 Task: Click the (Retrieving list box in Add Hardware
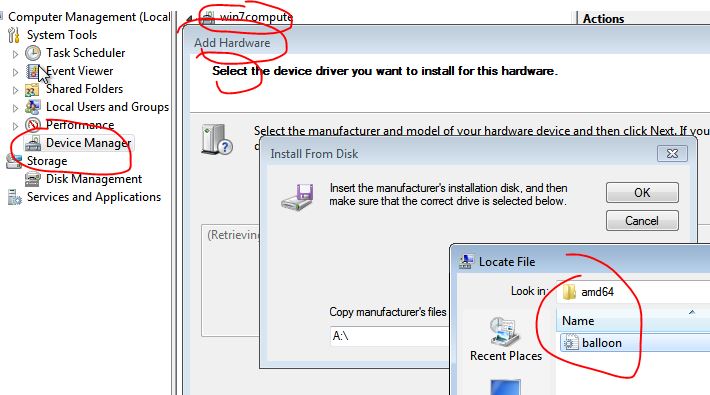point(231,280)
